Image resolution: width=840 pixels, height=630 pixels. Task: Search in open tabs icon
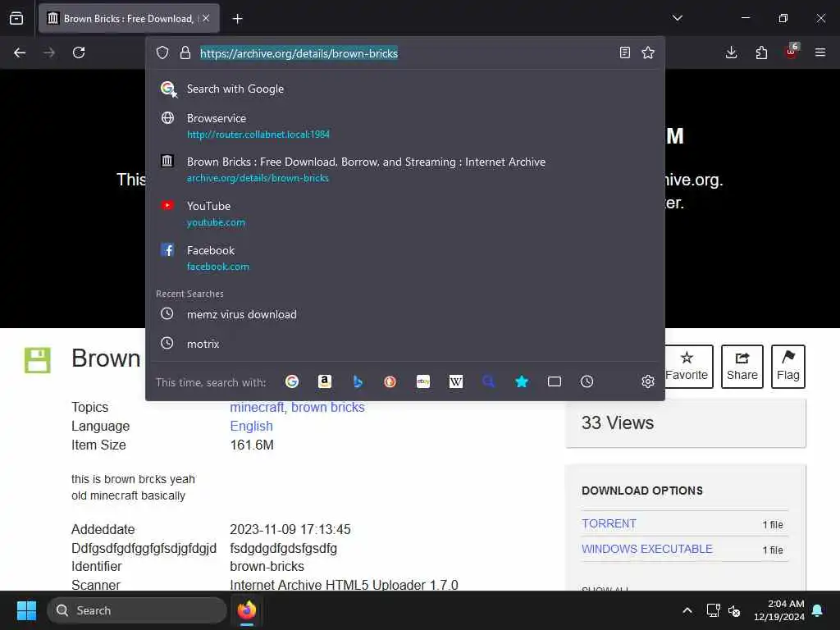tap(555, 381)
